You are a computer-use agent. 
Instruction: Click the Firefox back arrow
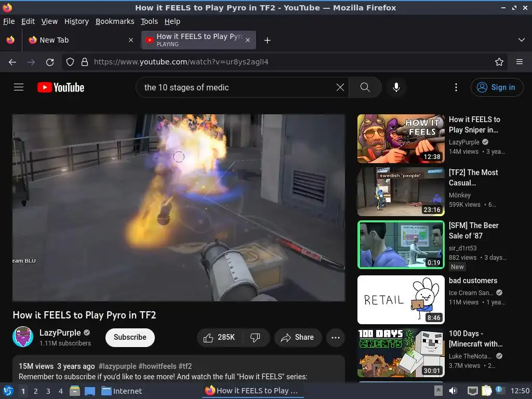coord(12,62)
